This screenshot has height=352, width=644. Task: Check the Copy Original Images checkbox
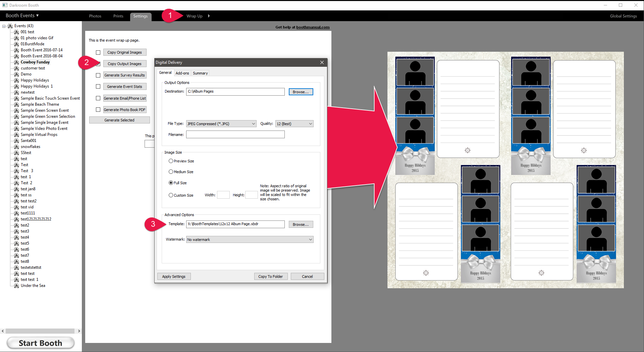click(x=98, y=52)
